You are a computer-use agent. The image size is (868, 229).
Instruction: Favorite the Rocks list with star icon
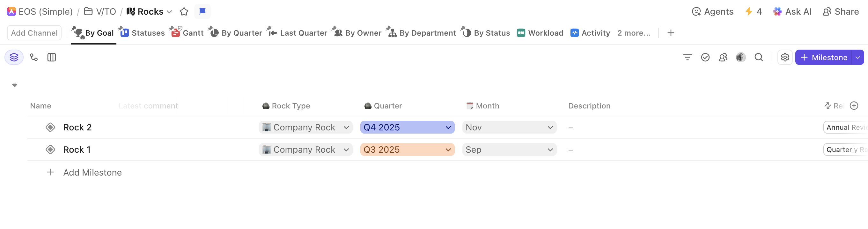pyautogui.click(x=184, y=12)
